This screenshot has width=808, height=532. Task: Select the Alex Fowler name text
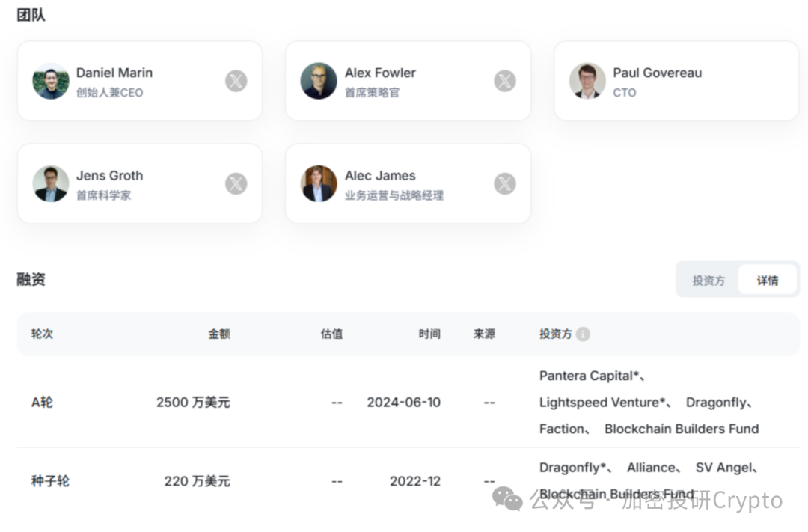380,73
